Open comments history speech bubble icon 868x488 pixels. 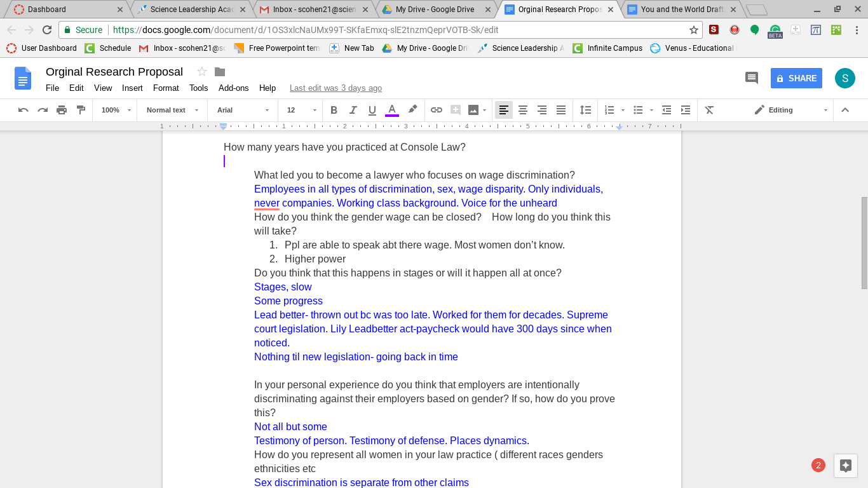tap(752, 78)
